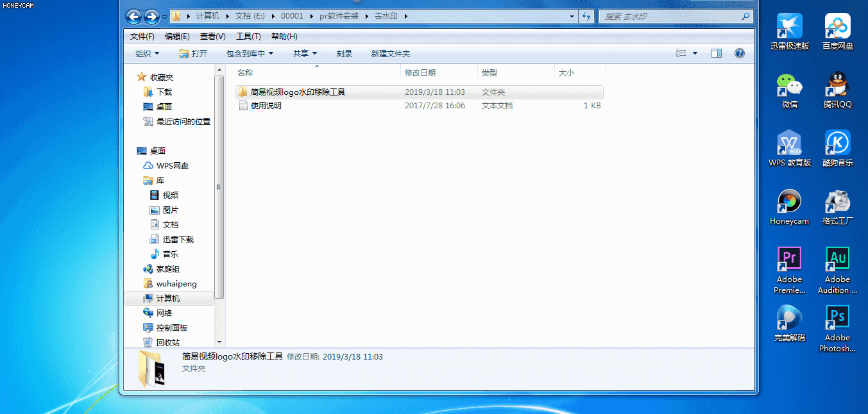
Task: Click the help question mark icon
Action: click(x=739, y=54)
